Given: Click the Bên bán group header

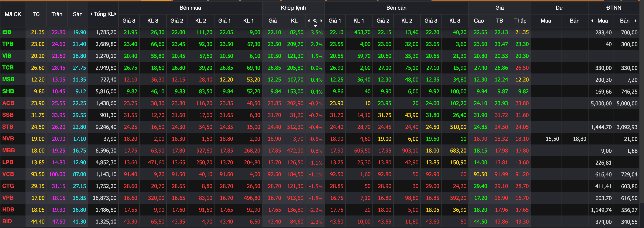Looking at the screenshot, I should [x=396, y=8].
